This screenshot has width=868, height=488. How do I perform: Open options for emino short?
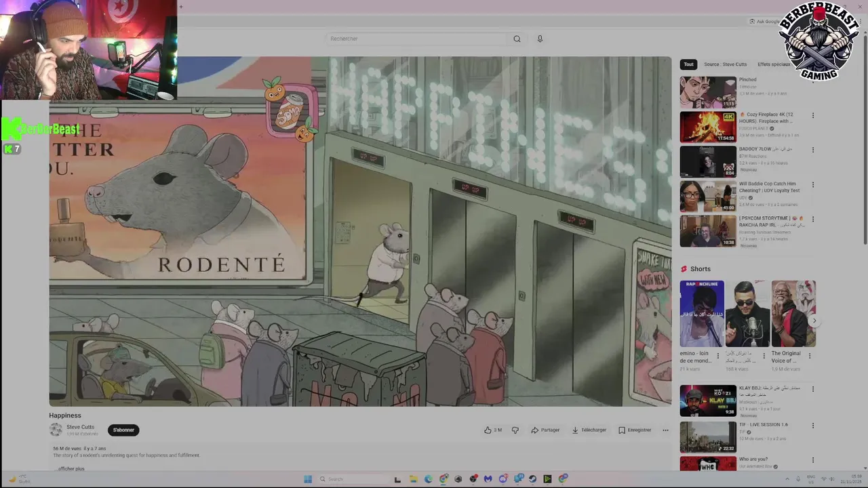click(718, 356)
